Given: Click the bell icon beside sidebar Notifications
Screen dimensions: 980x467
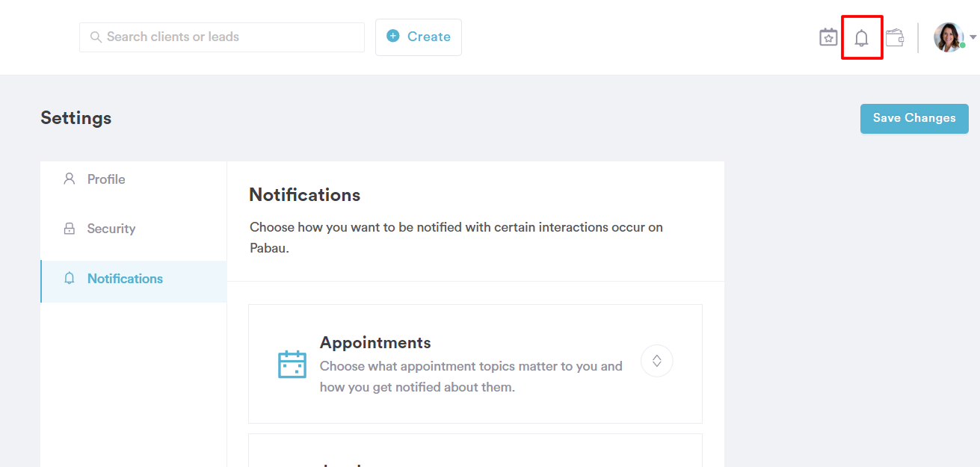Looking at the screenshot, I should tap(70, 278).
